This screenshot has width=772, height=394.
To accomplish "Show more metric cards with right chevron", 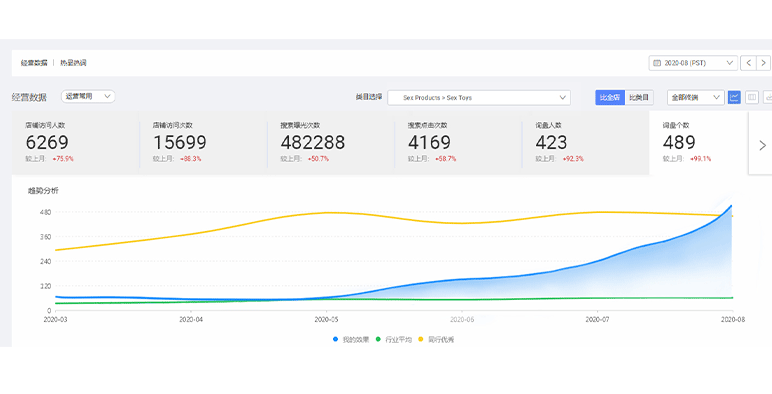I will tap(762, 145).
